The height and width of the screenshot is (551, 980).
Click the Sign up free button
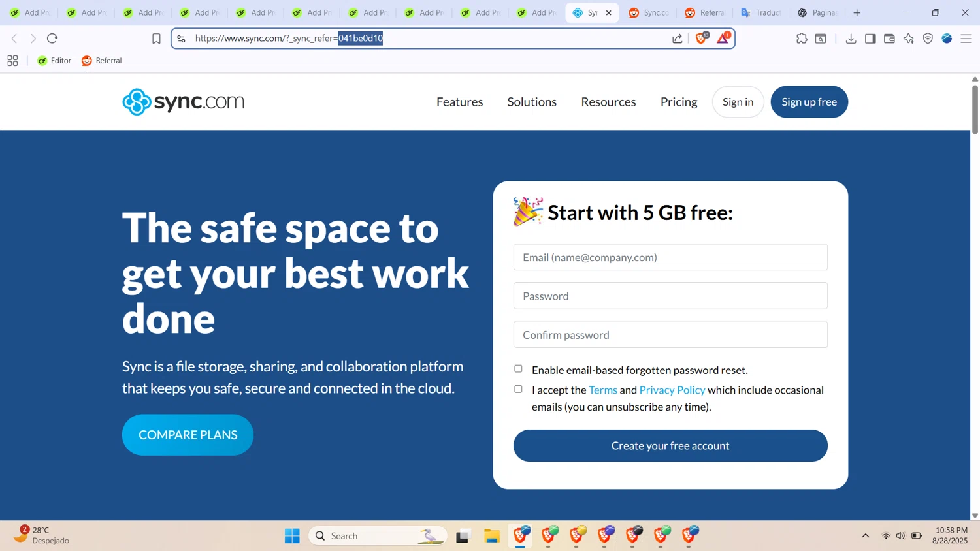(x=809, y=102)
